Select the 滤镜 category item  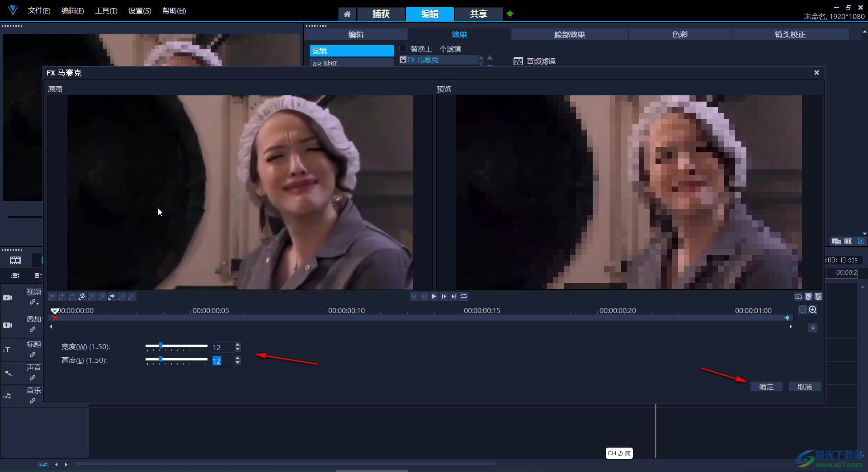pos(351,51)
